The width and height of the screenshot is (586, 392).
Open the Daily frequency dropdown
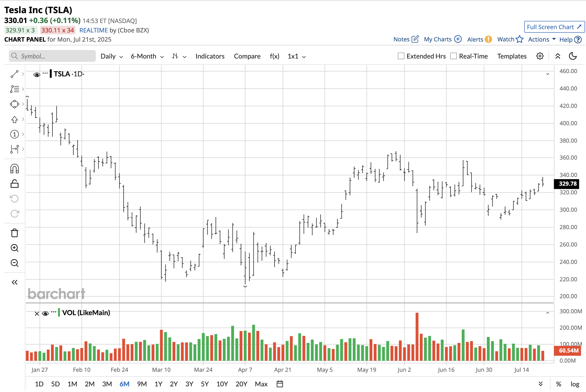pyautogui.click(x=112, y=56)
